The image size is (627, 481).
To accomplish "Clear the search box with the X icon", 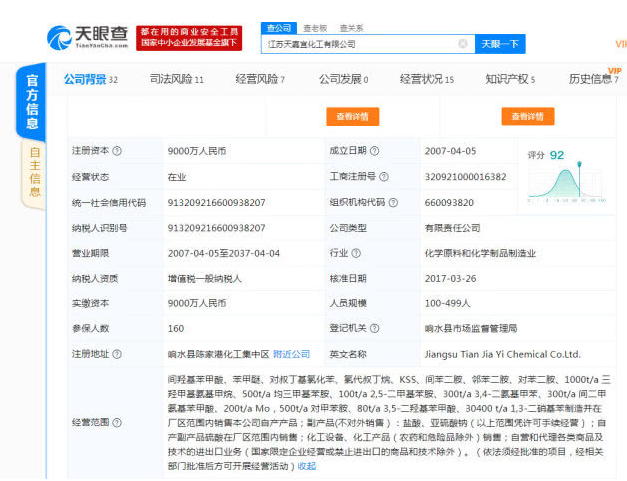I will coord(463,44).
